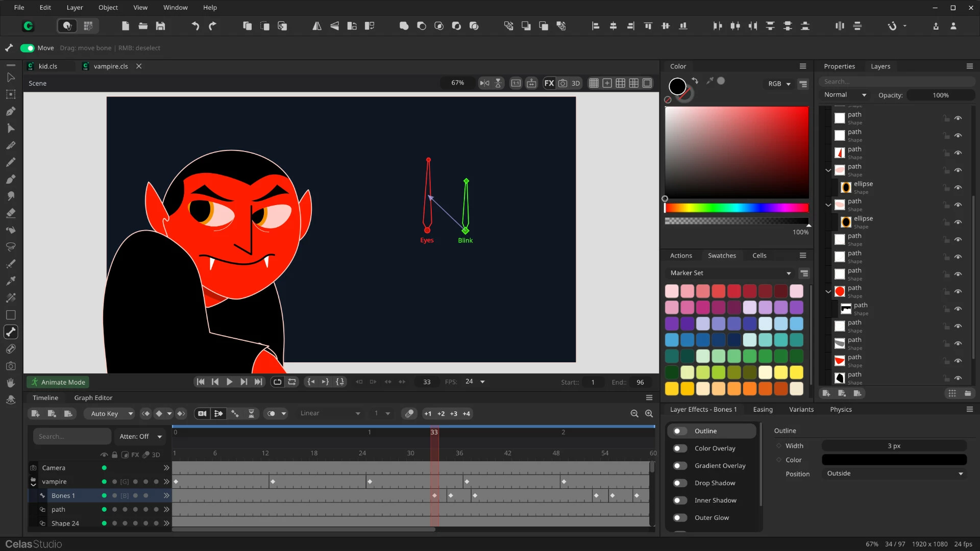Select the Eraser tool in left toolbar
The height and width of the screenshot is (551, 980).
[x=10, y=213]
